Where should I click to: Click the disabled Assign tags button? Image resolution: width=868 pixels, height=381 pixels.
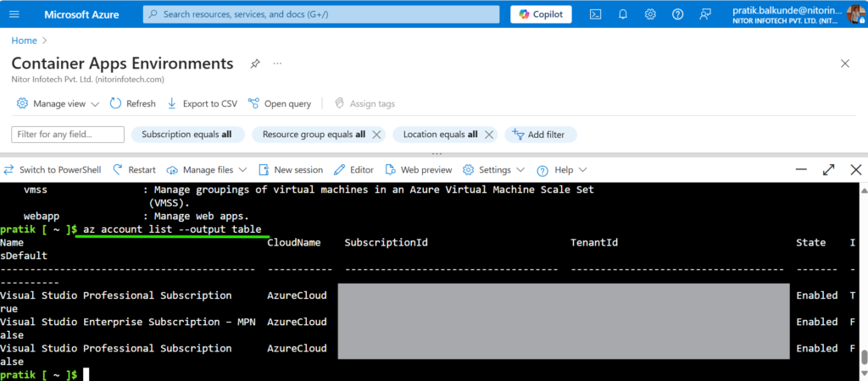pos(364,103)
